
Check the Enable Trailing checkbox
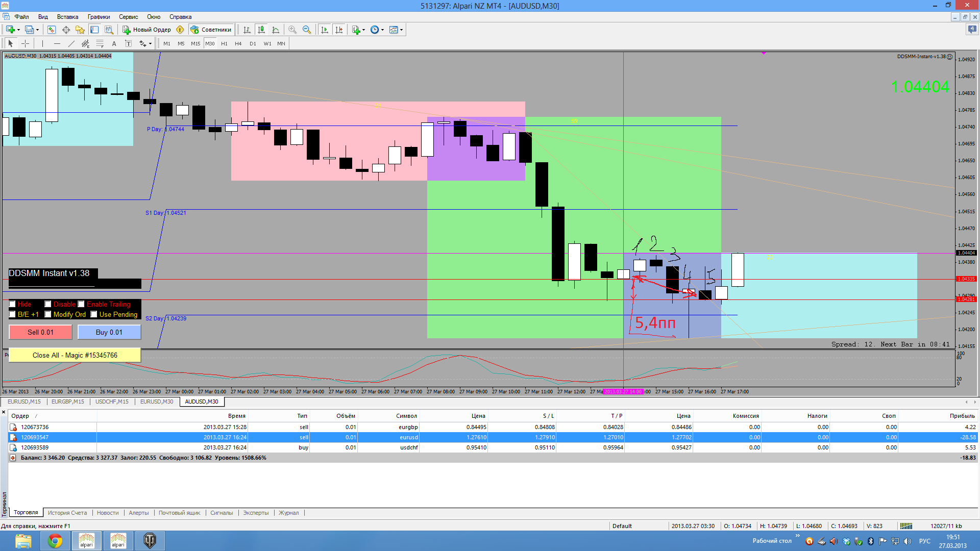81,304
